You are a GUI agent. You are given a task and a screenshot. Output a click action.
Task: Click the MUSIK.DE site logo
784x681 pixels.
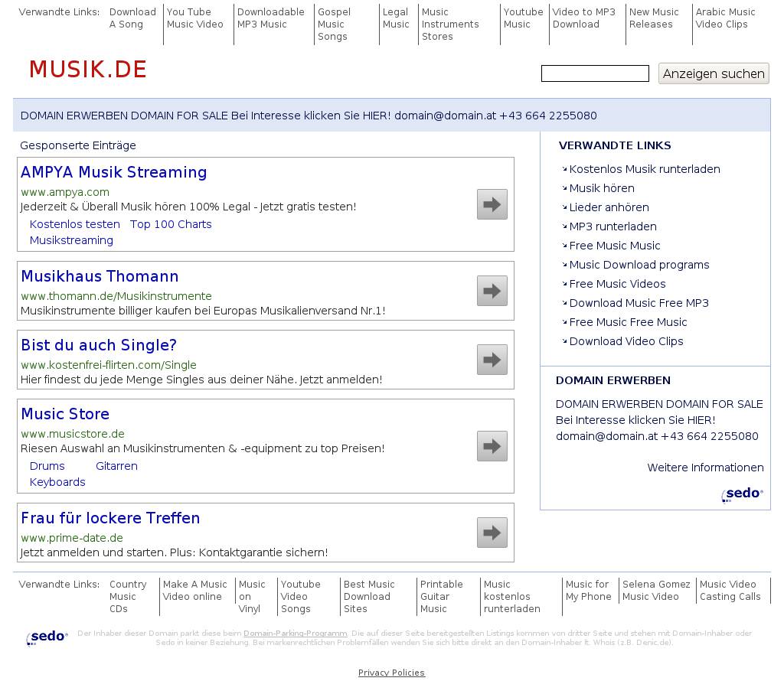coord(87,70)
